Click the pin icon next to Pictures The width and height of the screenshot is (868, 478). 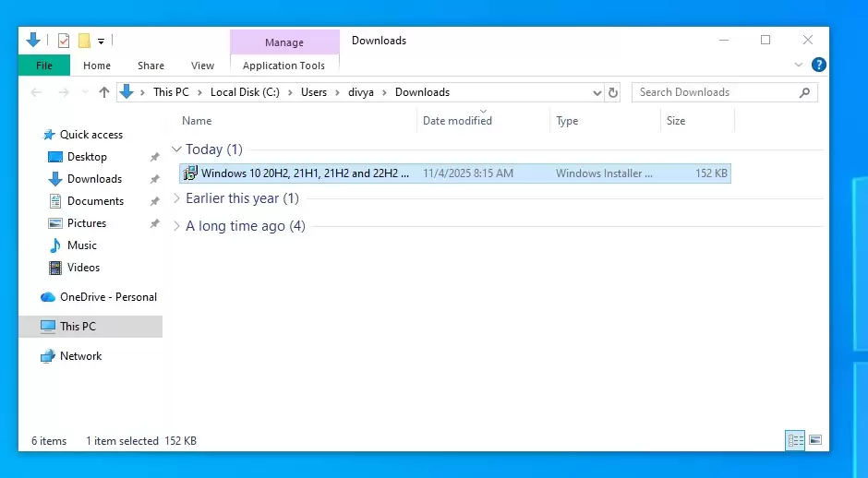[x=154, y=223]
